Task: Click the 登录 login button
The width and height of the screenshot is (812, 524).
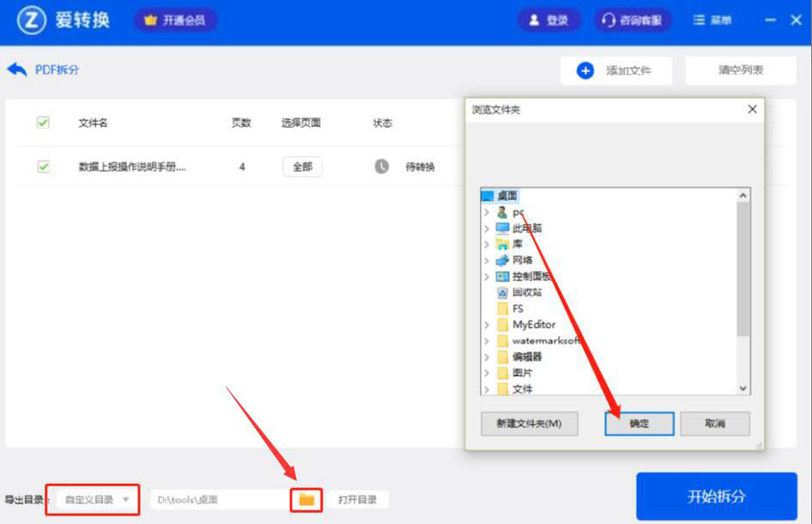Action: coord(549,21)
